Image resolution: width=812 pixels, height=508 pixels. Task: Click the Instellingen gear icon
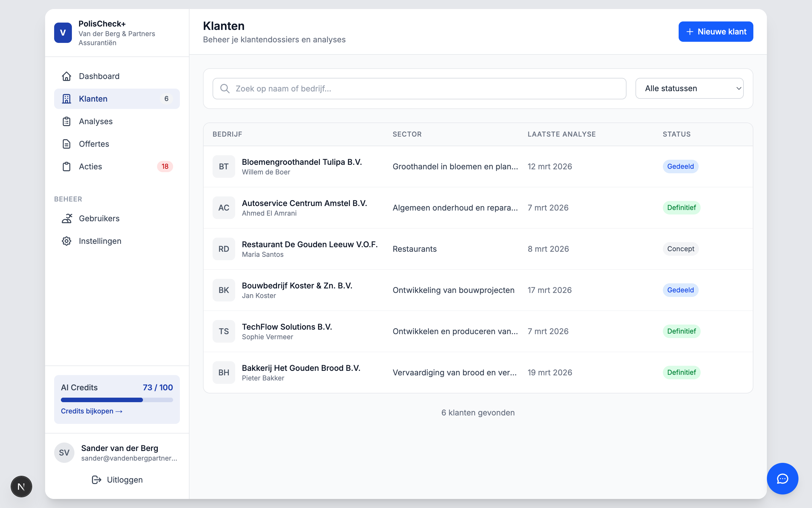click(67, 241)
